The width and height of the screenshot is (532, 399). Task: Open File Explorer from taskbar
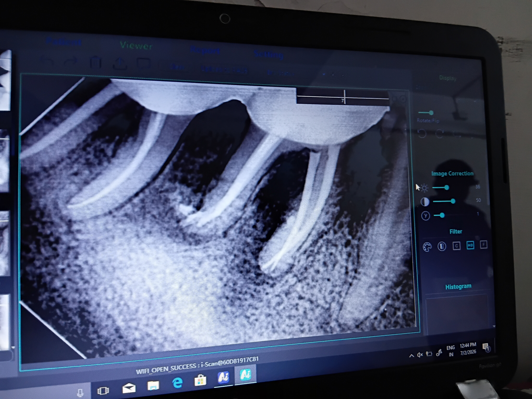tap(153, 386)
